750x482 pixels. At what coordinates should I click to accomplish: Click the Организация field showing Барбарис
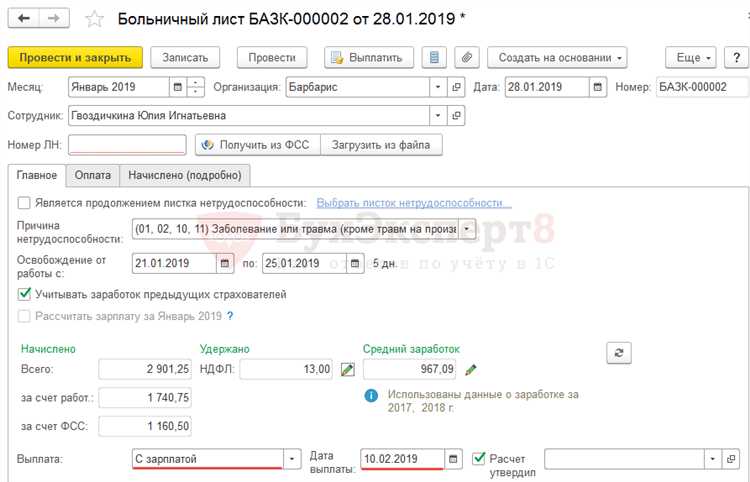358,88
